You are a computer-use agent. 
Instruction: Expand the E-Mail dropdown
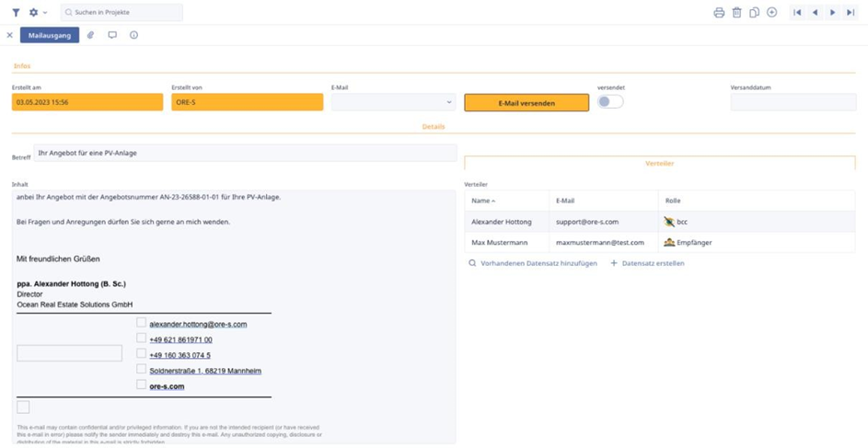[449, 103]
